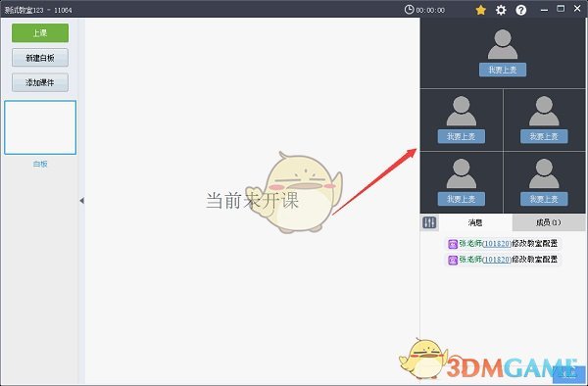
Task: Click the clock timer icon
Action: tap(409, 10)
